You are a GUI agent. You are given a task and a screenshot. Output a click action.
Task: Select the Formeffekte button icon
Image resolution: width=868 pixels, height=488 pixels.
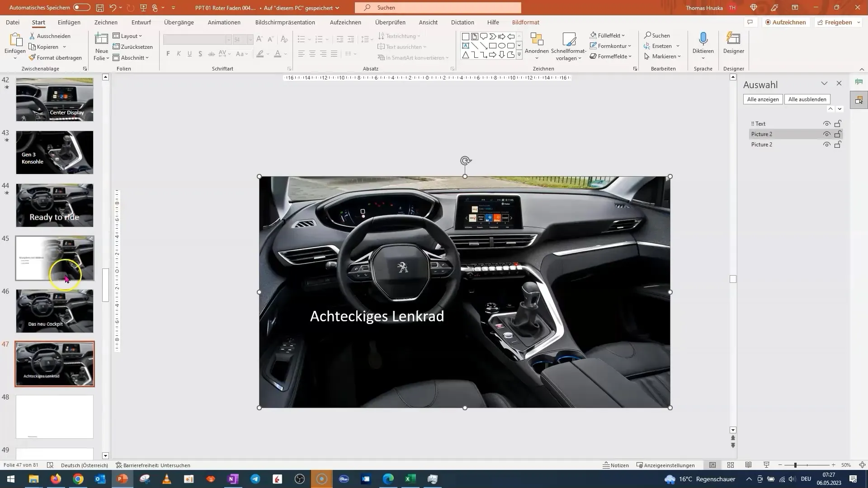pyautogui.click(x=592, y=56)
